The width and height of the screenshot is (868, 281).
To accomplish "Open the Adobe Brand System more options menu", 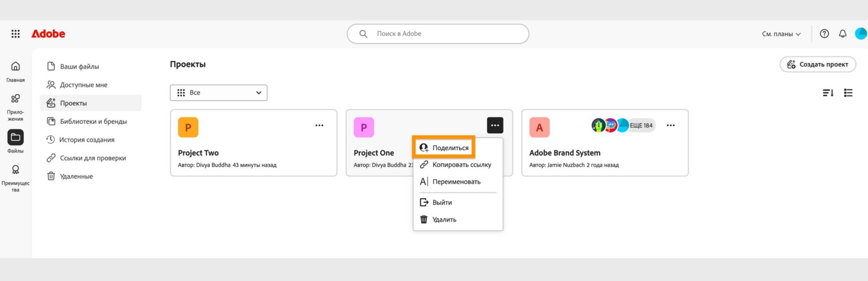I will pyautogui.click(x=670, y=125).
